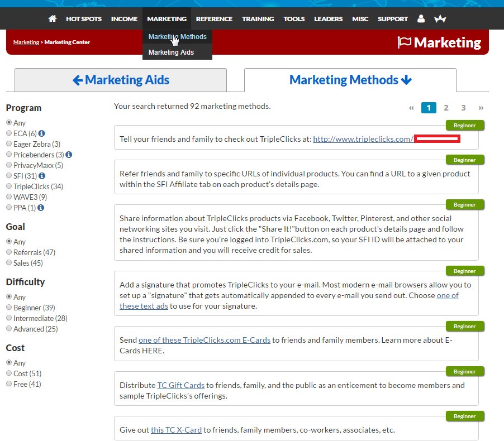The image size is (504, 441).
Task: Filter by TripleClicks (34) program
Action: coord(9,186)
